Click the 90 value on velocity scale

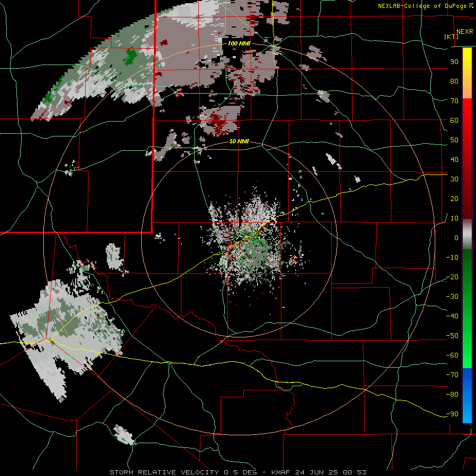click(x=454, y=62)
